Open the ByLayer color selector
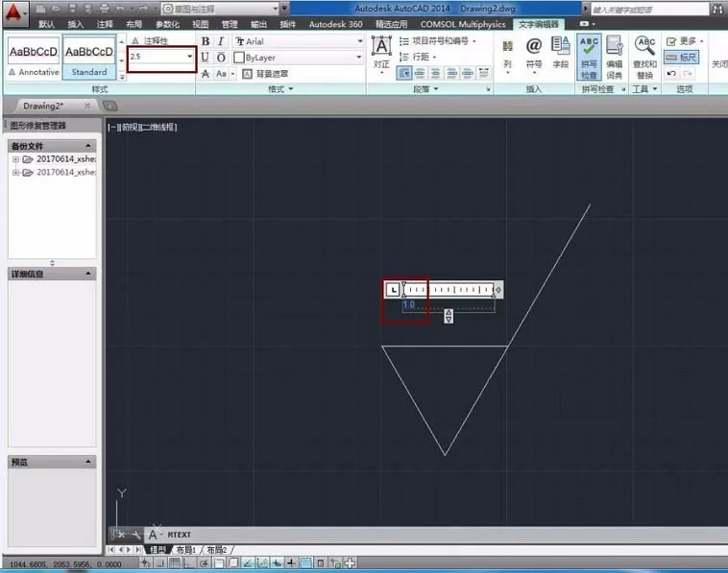The height and width of the screenshot is (573, 728). coord(299,57)
